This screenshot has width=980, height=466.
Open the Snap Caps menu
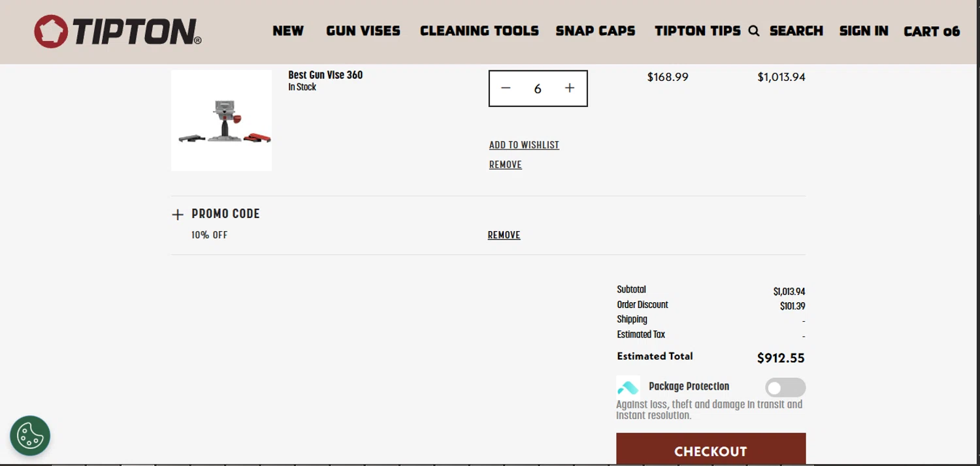pos(595,31)
